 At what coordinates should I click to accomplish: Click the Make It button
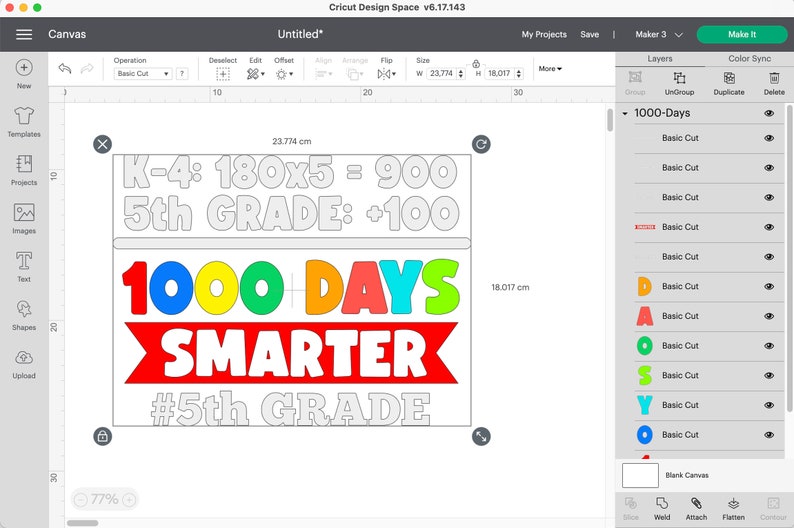click(x=742, y=34)
